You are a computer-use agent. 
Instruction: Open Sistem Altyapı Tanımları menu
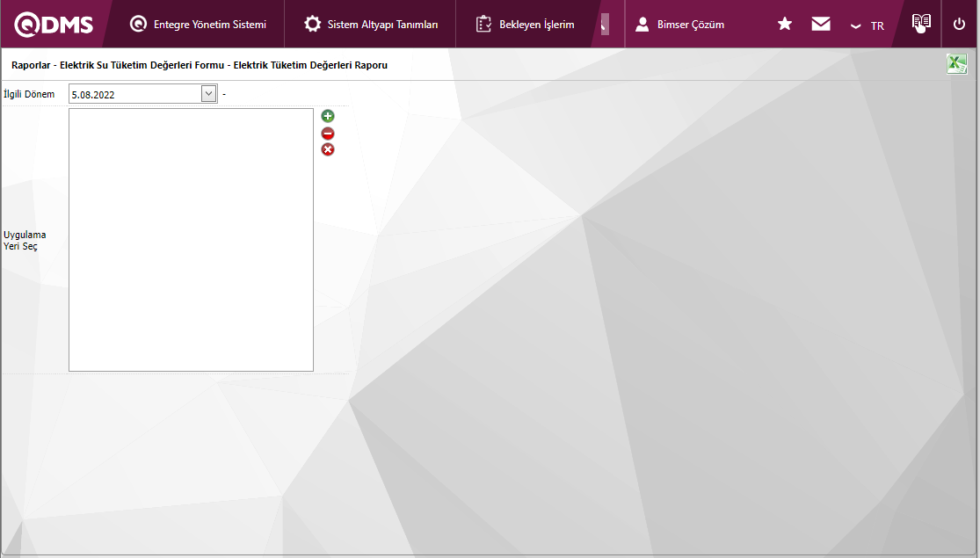[x=371, y=25]
